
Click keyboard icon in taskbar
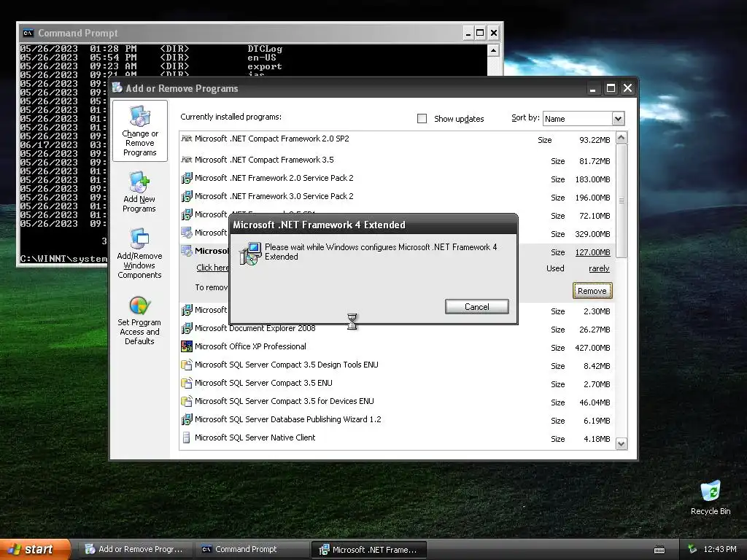point(659,550)
